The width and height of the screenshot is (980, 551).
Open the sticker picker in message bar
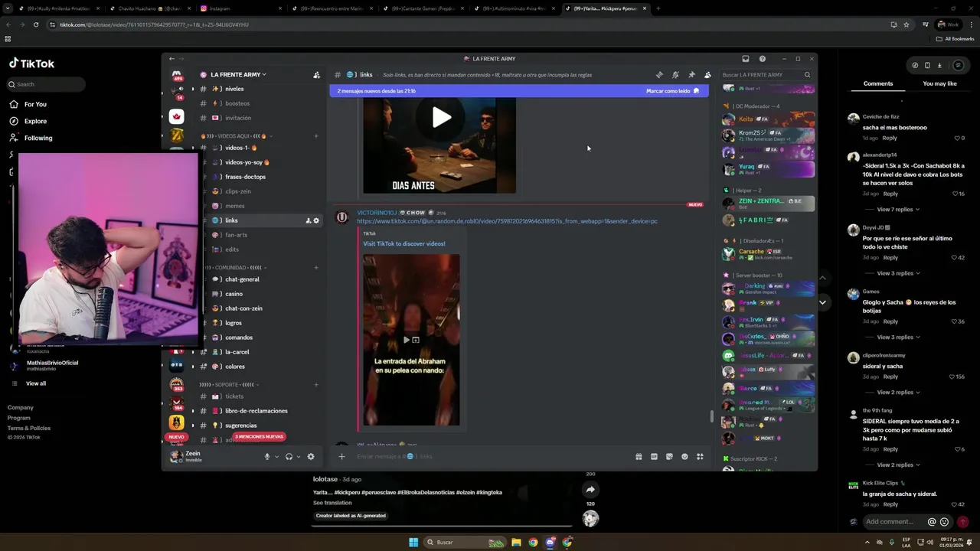pyautogui.click(x=669, y=457)
